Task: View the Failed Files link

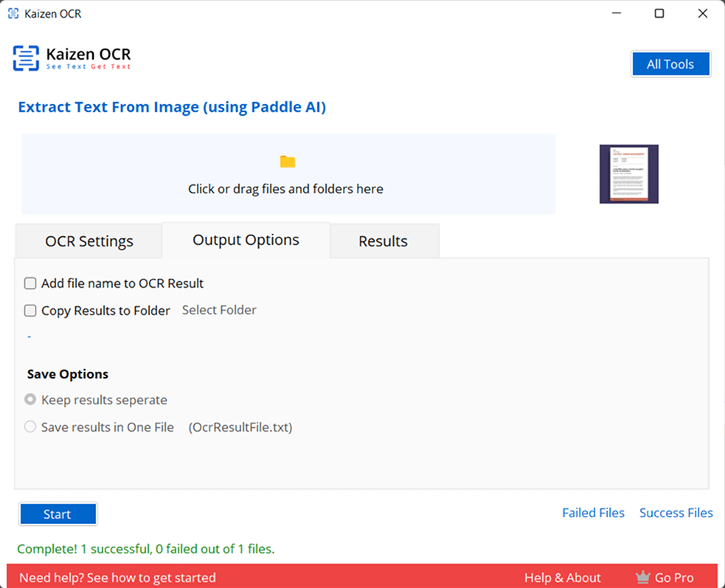Action: tap(593, 513)
